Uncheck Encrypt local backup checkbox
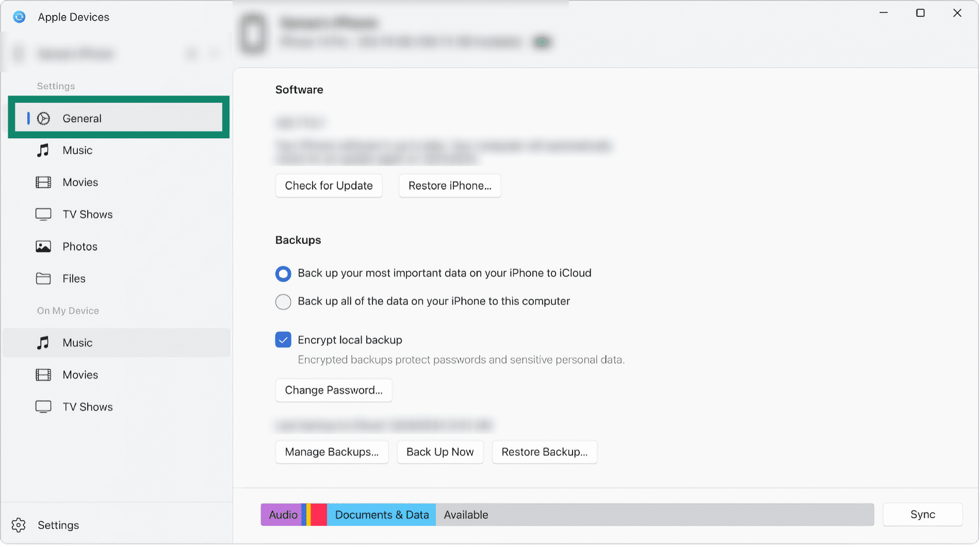Image resolution: width=980 pixels, height=547 pixels. coord(283,340)
